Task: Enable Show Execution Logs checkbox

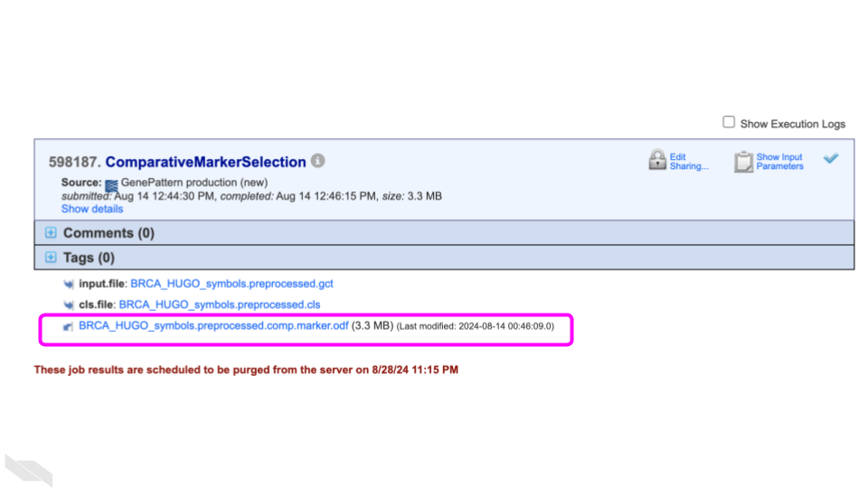Action: click(x=729, y=122)
